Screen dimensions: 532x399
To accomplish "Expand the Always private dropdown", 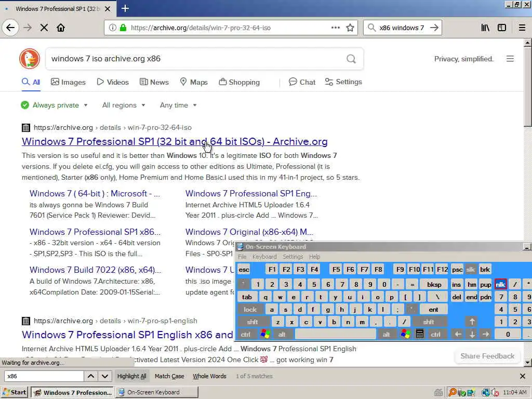I will point(54,105).
